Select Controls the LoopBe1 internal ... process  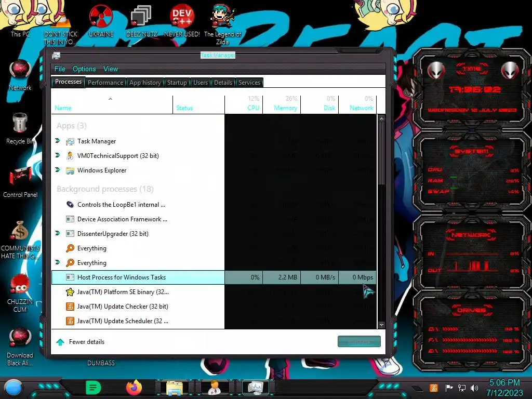click(x=214, y=205)
